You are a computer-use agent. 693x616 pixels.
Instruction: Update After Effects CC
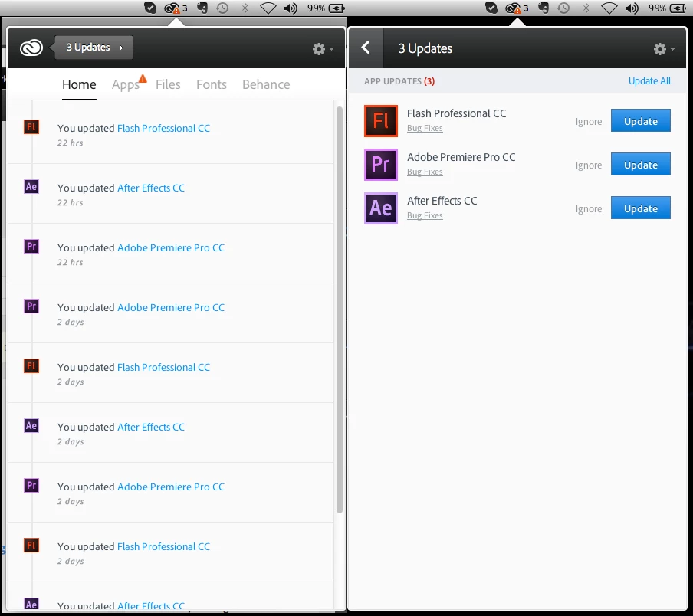click(640, 208)
